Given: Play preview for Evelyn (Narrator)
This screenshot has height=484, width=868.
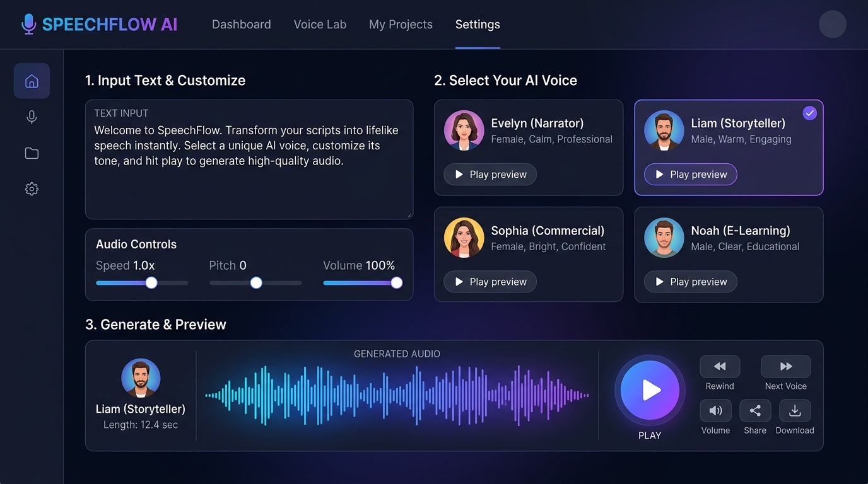Looking at the screenshot, I should coord(490,174).
